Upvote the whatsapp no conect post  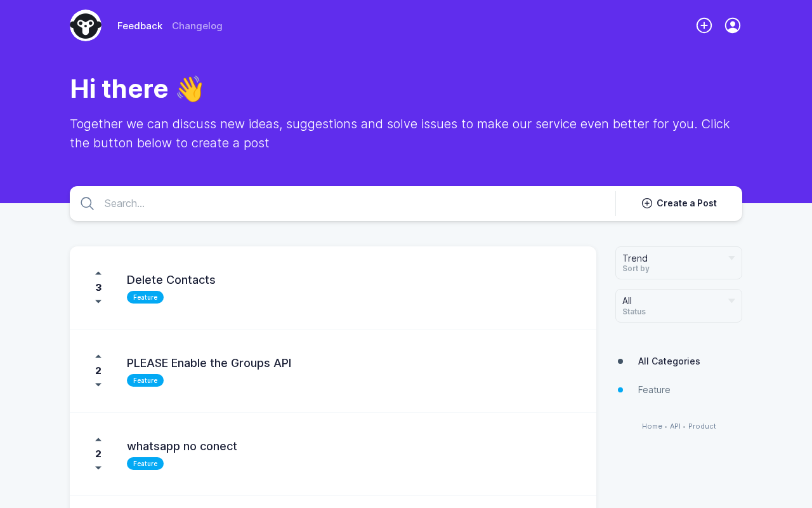(x=98, y=440)
